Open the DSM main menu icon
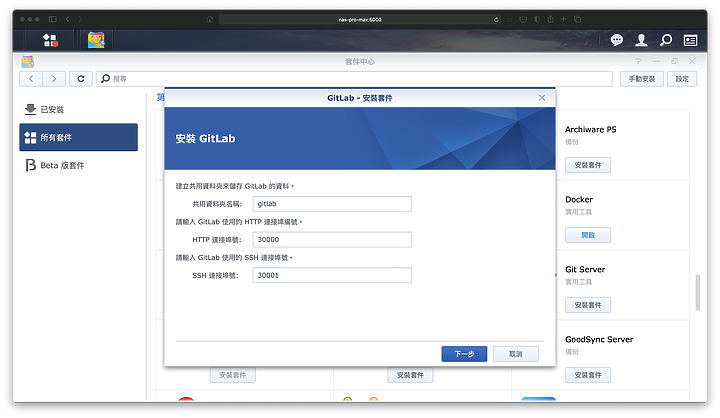 50,40
